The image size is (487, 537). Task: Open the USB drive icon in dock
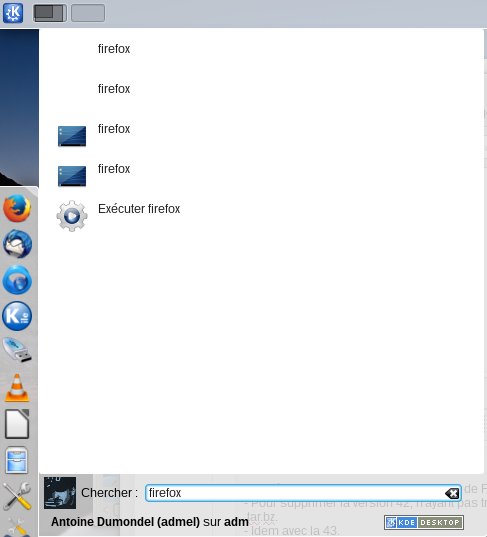pos(17,350)
